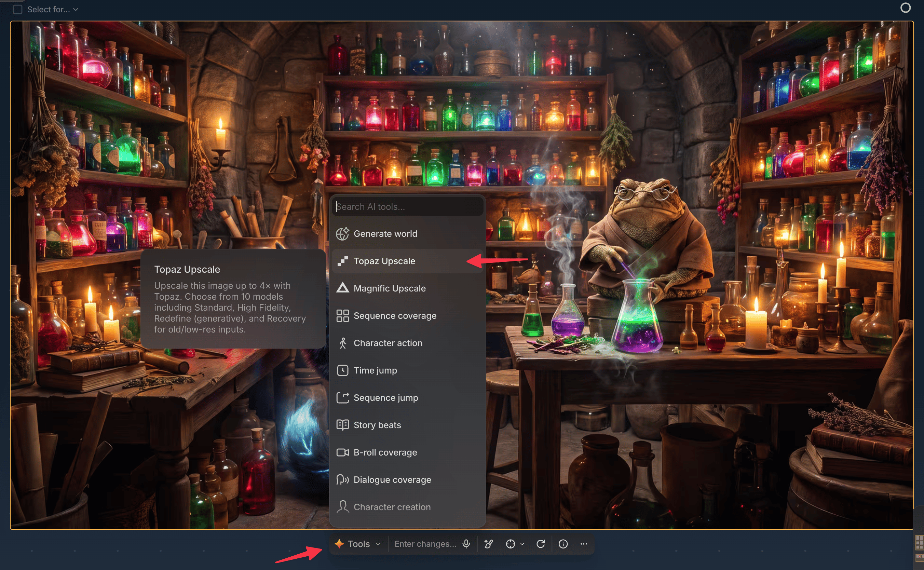Viewport: 924px width, 570px height.
Task: Expand the chevron beside the crosshair icon
Action: click(522, 544)
